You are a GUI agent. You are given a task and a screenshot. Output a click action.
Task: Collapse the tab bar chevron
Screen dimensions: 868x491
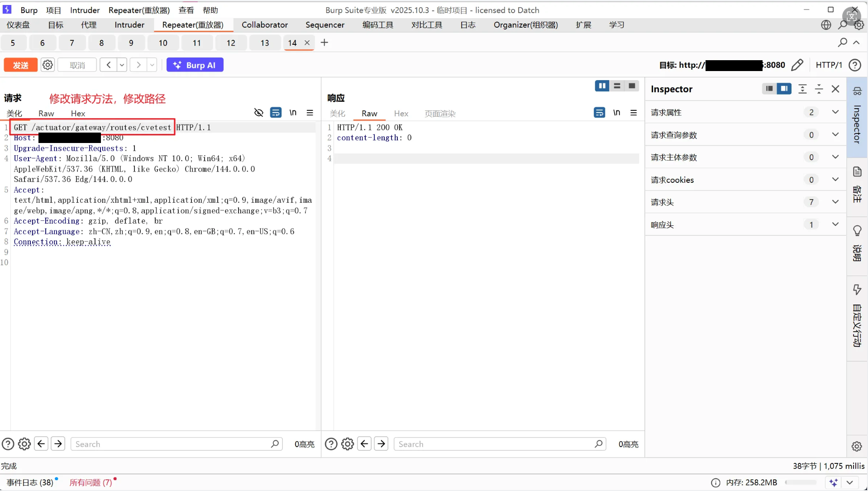click(x=856, y=43)
